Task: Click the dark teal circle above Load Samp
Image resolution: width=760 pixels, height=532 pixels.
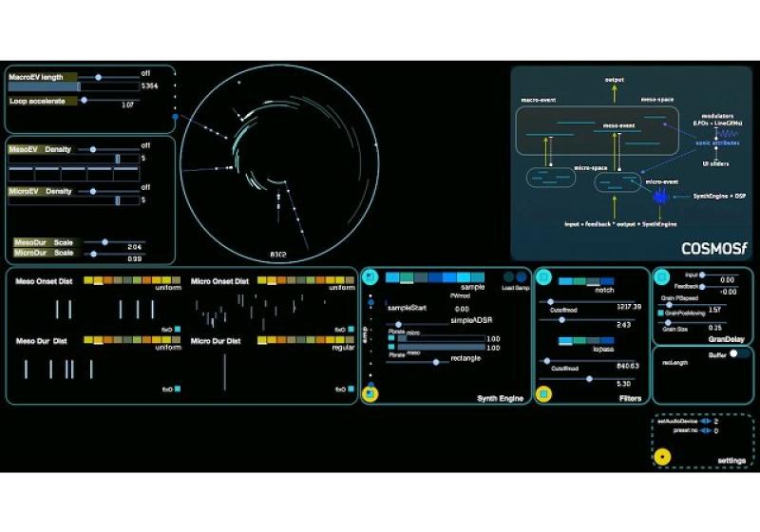Action: 508,277
